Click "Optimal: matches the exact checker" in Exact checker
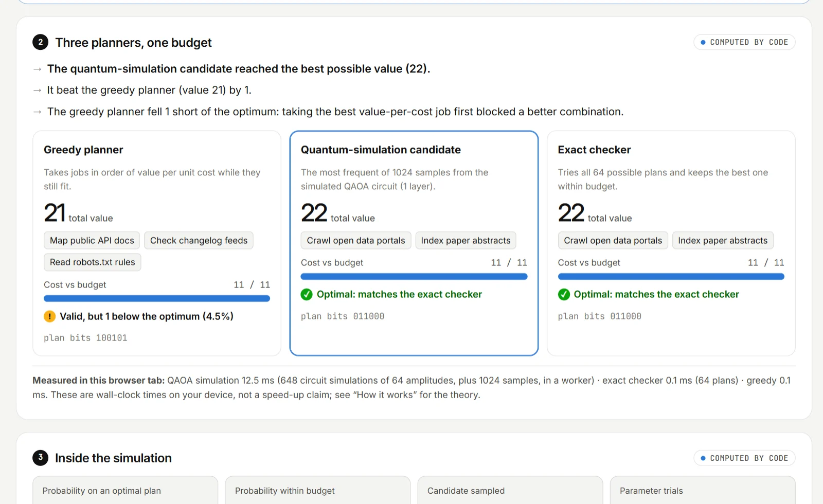Screen dimensions: 823x504 [656, 294]
